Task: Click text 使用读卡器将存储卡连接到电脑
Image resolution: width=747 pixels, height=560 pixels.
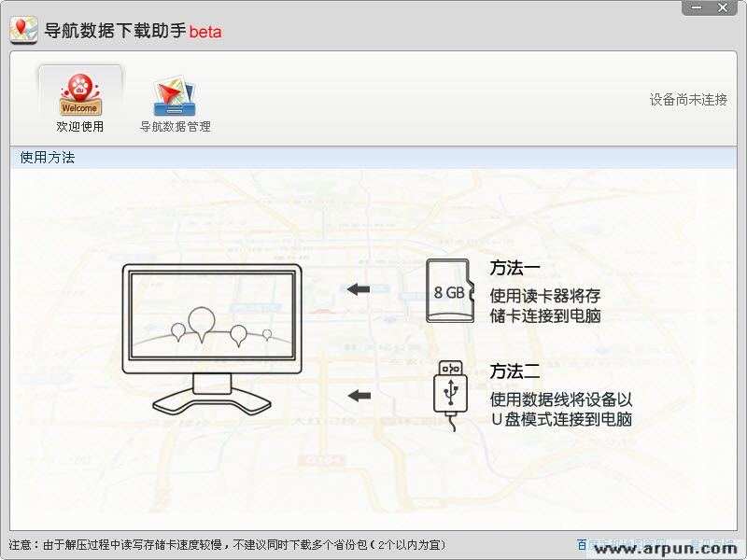Action: click(545, 306)
